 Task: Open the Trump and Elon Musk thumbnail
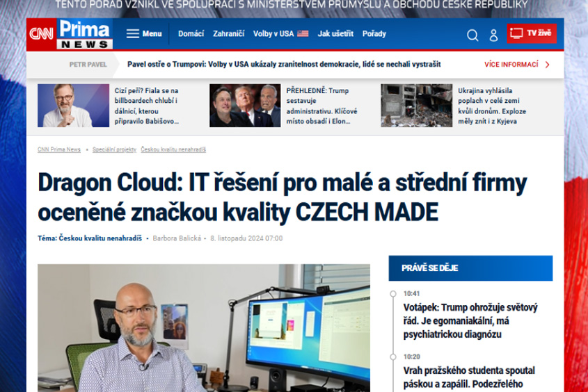tap(244, 106)
